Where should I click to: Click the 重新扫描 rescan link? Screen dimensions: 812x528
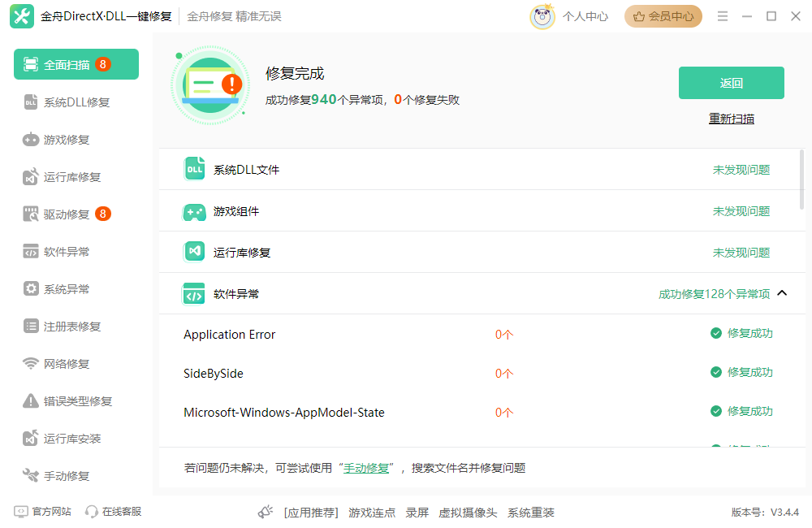pyautogui.click(x=732, y=119)
